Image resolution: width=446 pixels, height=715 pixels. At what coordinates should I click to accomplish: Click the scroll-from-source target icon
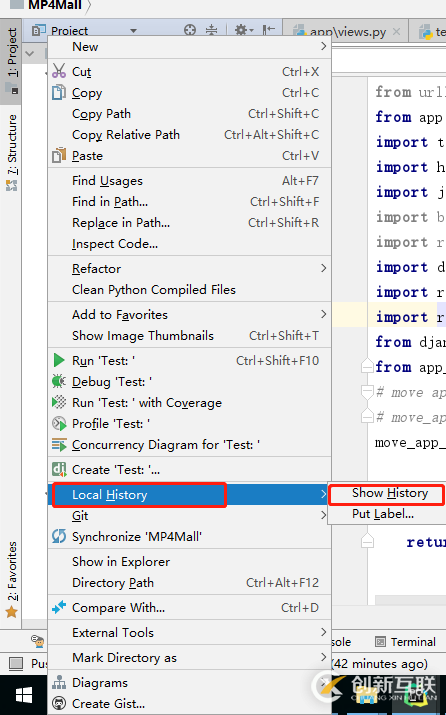click(190, 31)
